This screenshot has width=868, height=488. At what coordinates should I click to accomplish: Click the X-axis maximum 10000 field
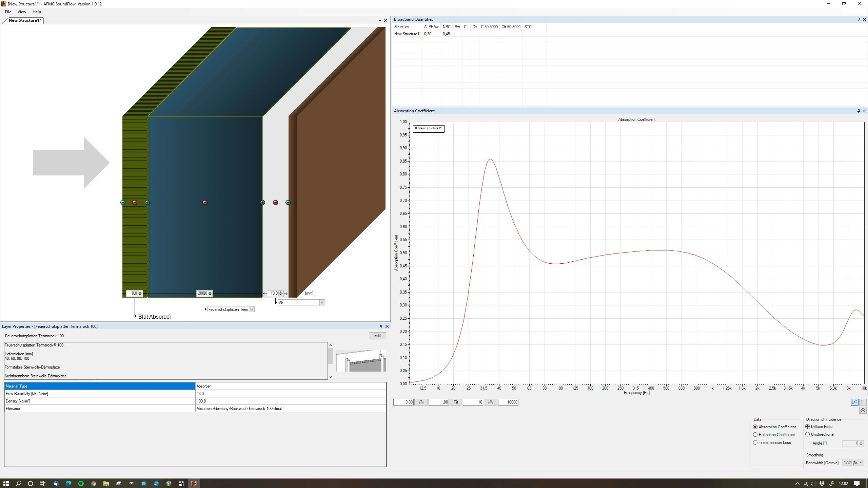[x=508, y=402]
